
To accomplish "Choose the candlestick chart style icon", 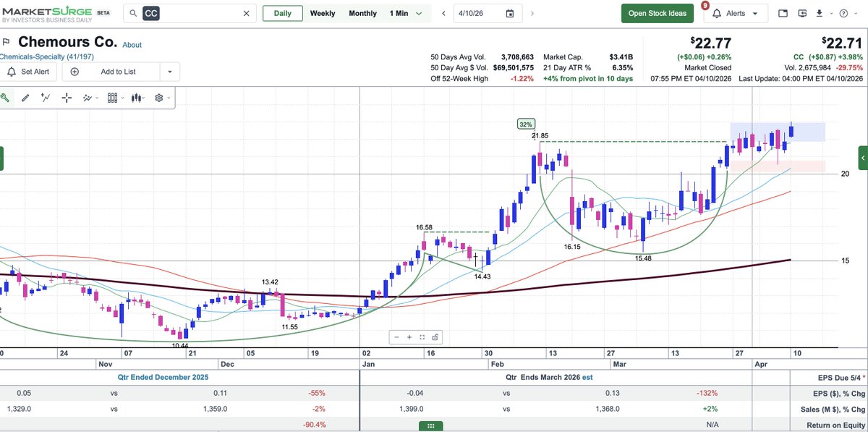I will pos(137,98).
